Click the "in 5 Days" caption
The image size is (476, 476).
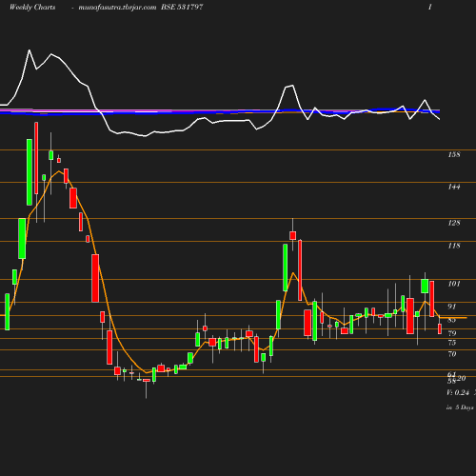(x=460, y=407)
